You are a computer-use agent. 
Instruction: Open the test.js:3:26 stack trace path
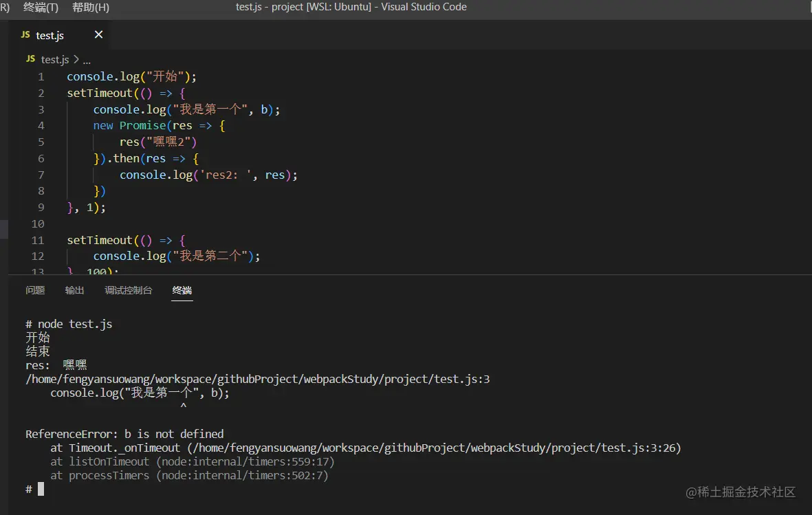coord(435,448)
